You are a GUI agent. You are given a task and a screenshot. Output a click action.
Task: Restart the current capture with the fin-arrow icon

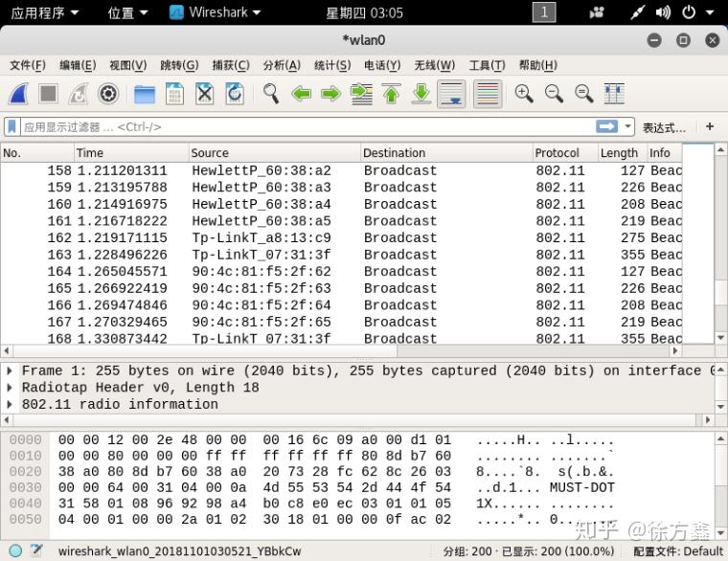tap(79, 94)
